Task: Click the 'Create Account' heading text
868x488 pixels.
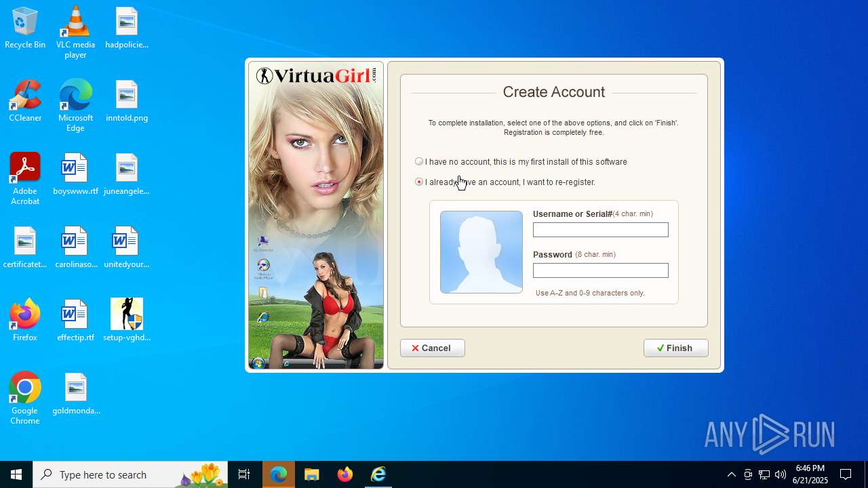Action: [x=554, y=92]
